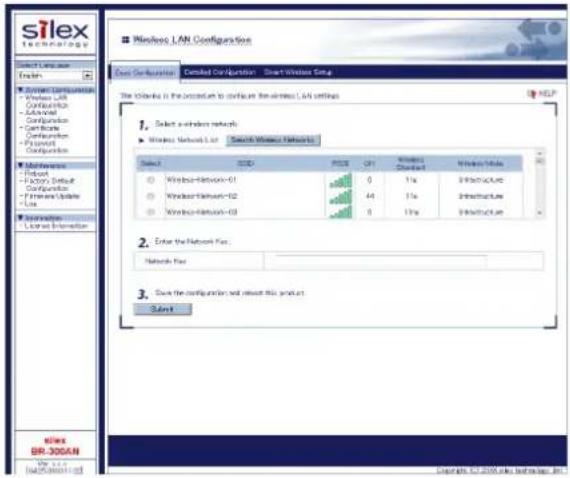Expand the Wireless Network List arrow
Viewport: 570px width, 478px height.
point(142,140)
